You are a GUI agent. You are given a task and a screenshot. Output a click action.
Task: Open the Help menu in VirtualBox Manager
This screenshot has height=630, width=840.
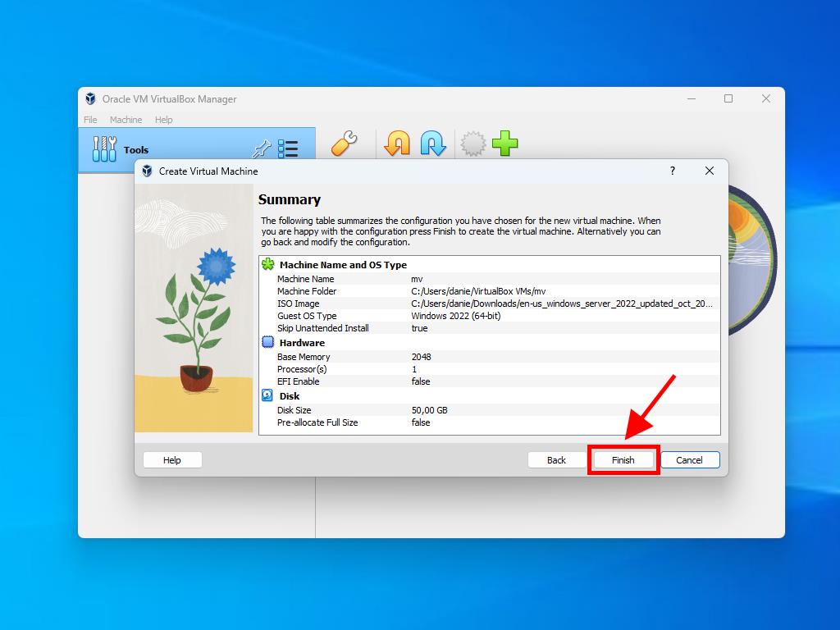pos(163,120)
